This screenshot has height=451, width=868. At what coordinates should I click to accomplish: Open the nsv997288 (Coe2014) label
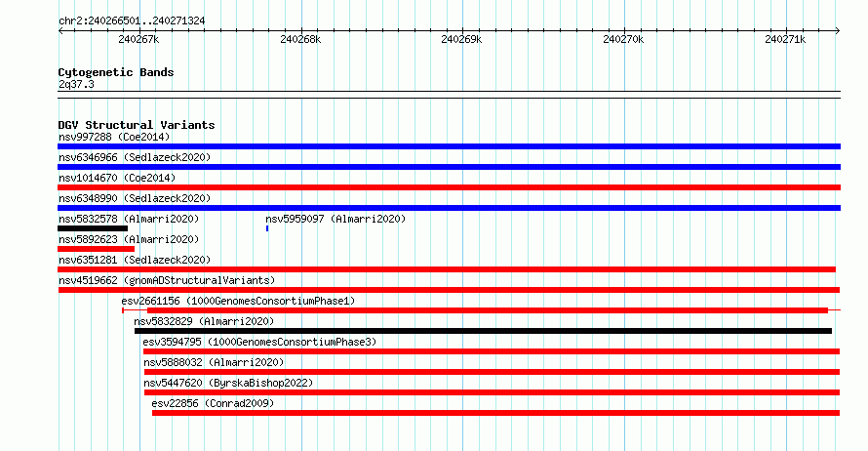point(114,137)
